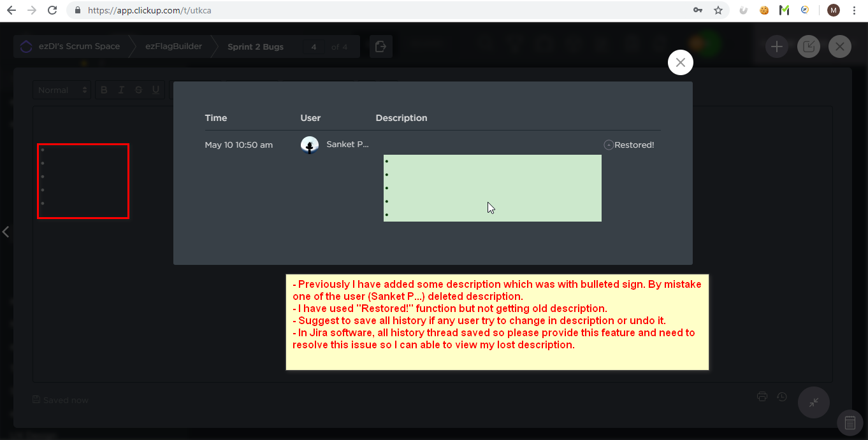Click the address bar URL
The height and width of the screenshot is (440, 868).
(150, 10)
